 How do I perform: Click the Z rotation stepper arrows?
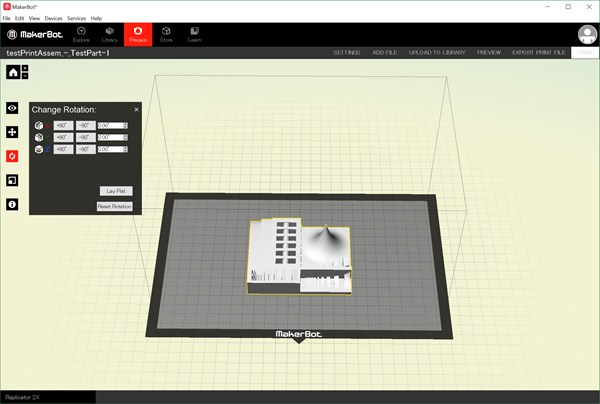click(126, 149)
